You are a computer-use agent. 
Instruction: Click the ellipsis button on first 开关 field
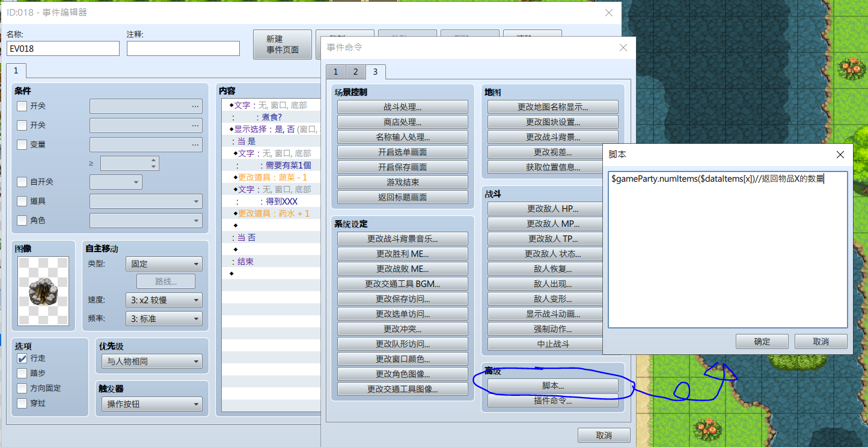coord(195,106)
